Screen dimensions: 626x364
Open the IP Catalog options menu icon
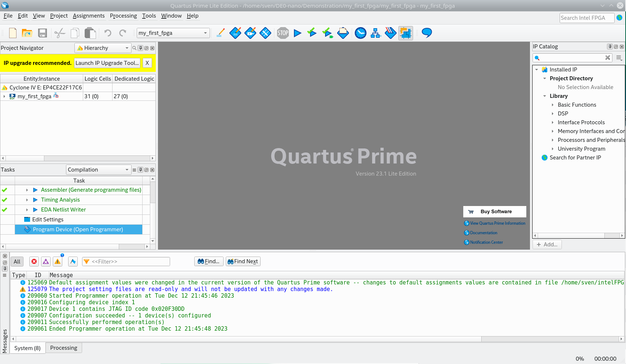point(619,58)
